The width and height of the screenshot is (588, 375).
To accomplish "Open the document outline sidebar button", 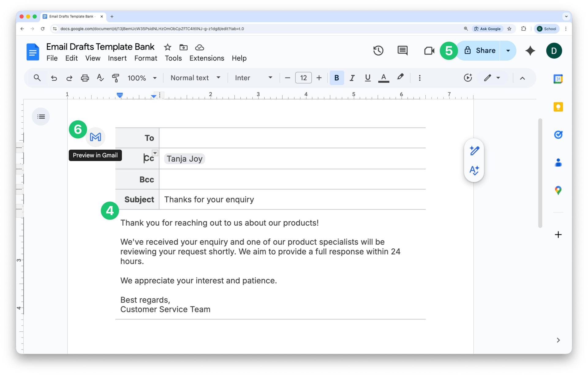I will pyautogui.click(x=41, y=117).
